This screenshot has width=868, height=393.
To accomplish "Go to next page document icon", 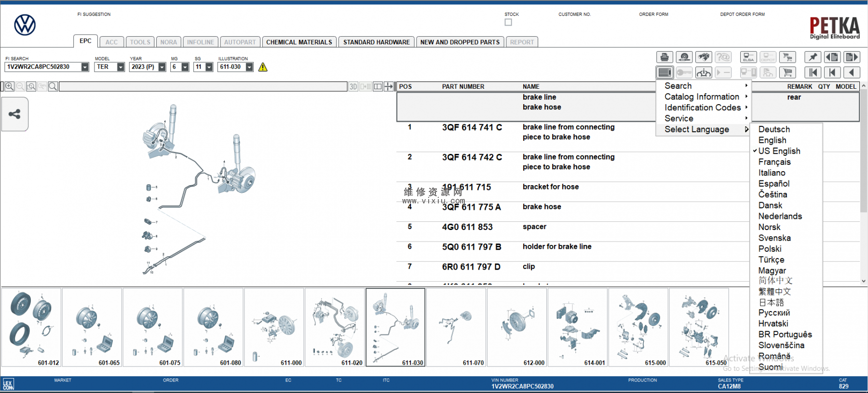I will pos(852,57).
